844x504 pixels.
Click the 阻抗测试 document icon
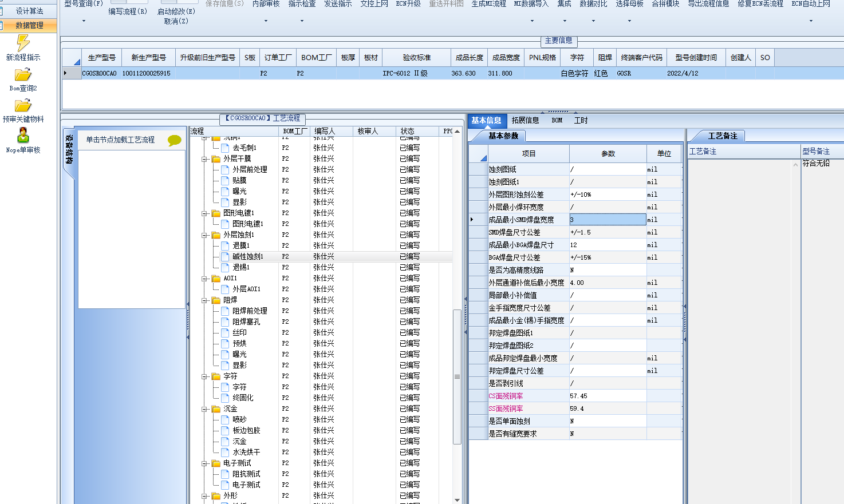tap(225, 474)
